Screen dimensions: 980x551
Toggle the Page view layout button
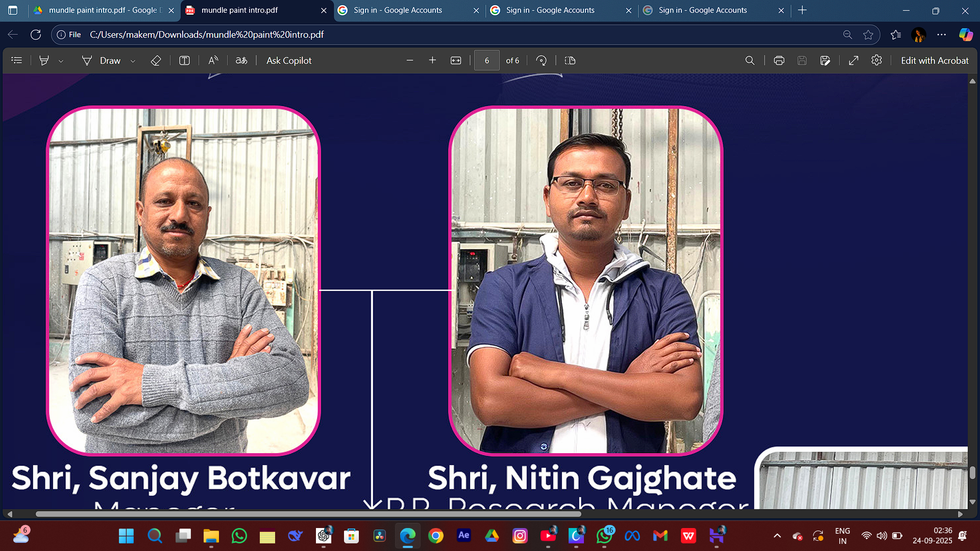coord(570,60)
